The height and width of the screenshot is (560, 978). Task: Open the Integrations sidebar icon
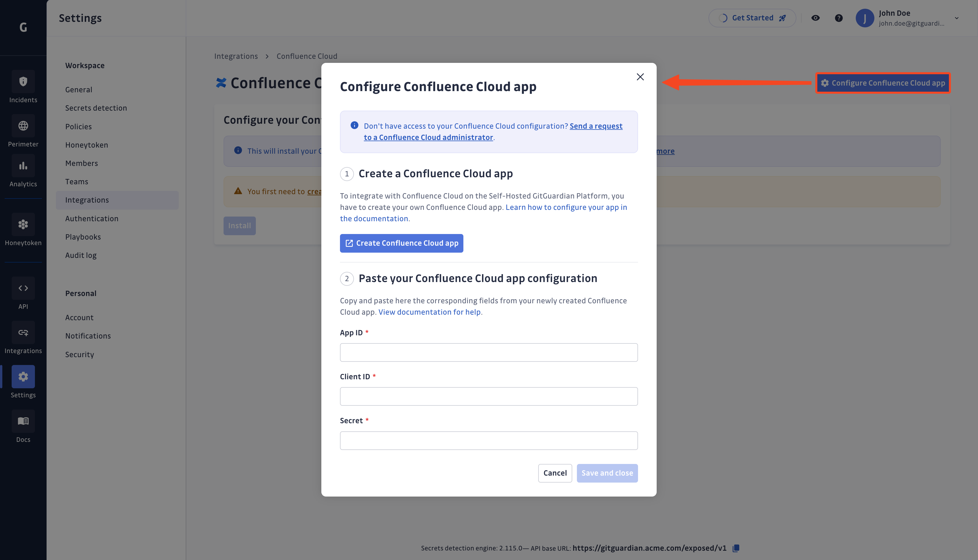coord(23,332)
